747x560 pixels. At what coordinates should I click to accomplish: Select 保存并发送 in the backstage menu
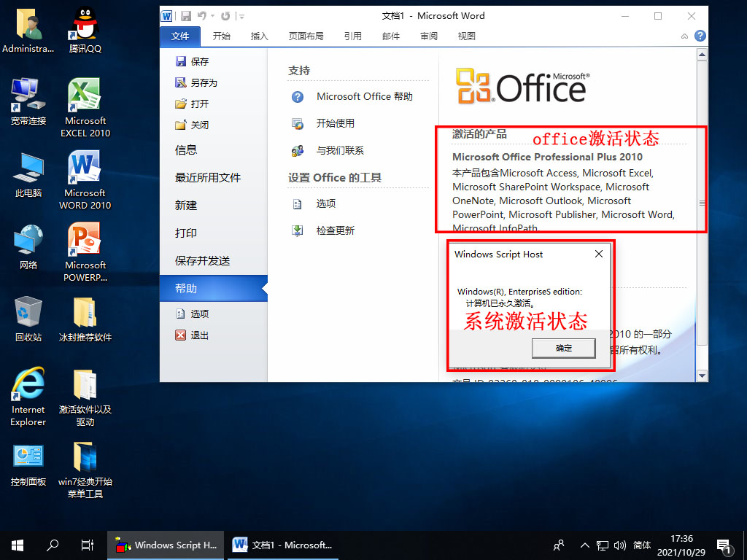203,260
